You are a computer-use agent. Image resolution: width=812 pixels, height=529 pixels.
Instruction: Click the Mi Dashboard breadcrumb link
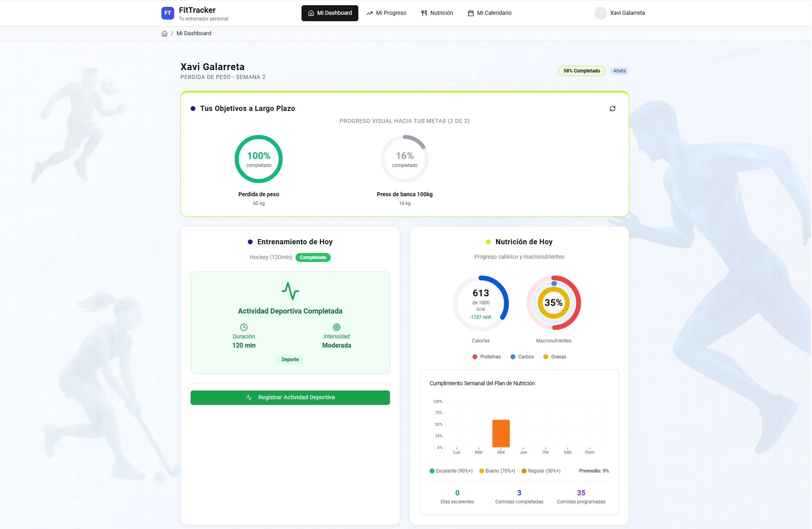click(194, 34)
